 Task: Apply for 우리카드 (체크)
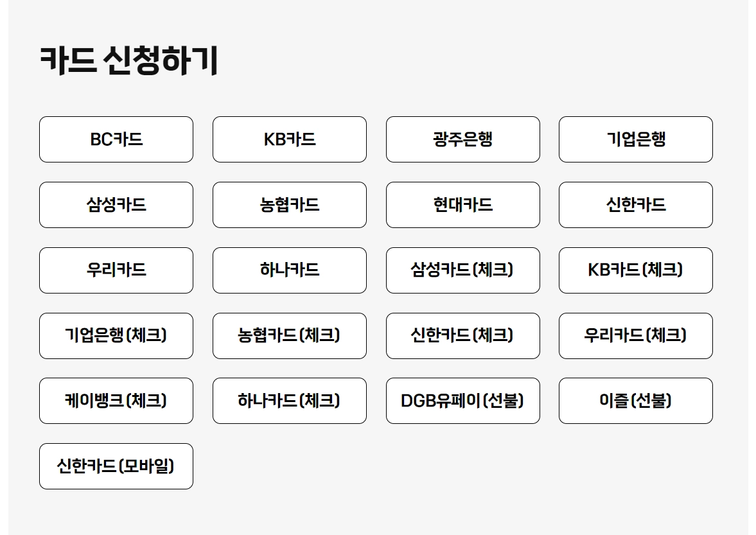635,336
